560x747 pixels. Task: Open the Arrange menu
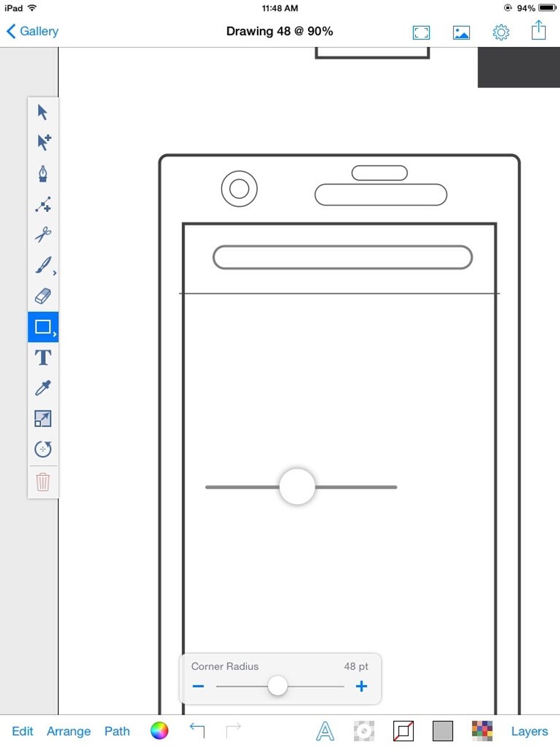coord(69,731)
